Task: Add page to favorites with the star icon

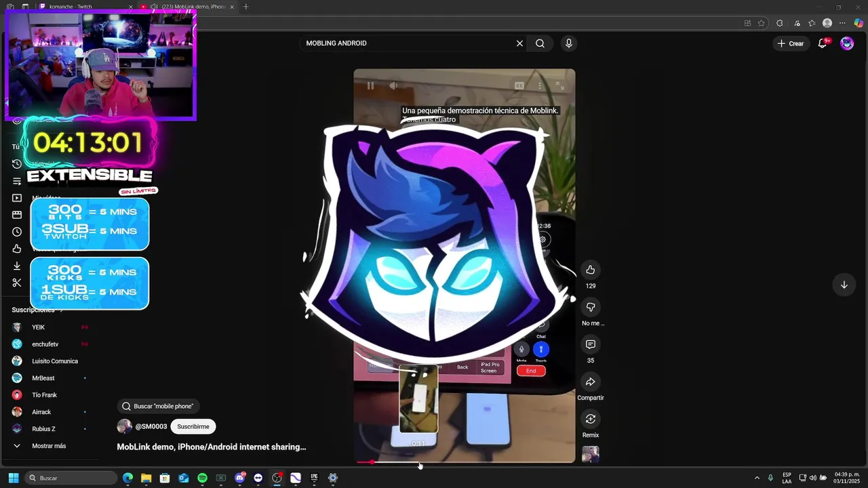Action: (x=762, y=23)
